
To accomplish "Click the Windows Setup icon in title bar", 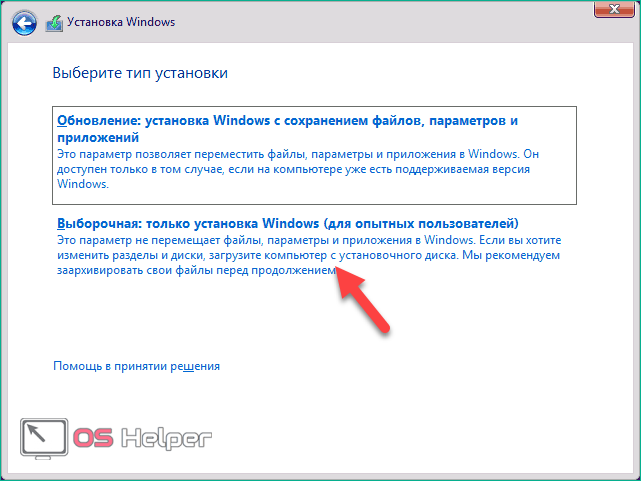I will click(54, 23).
